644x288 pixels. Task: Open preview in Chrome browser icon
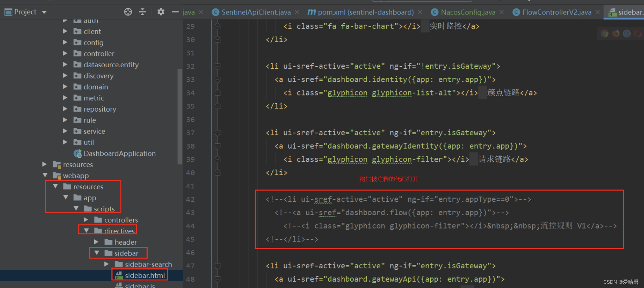pyautogui.click(x=605, y=34)
